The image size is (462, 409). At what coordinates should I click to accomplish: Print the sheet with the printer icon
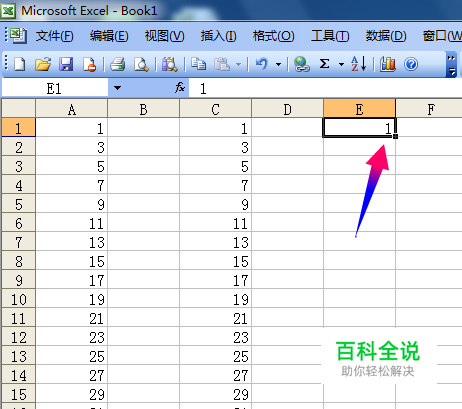coord(117,64)
